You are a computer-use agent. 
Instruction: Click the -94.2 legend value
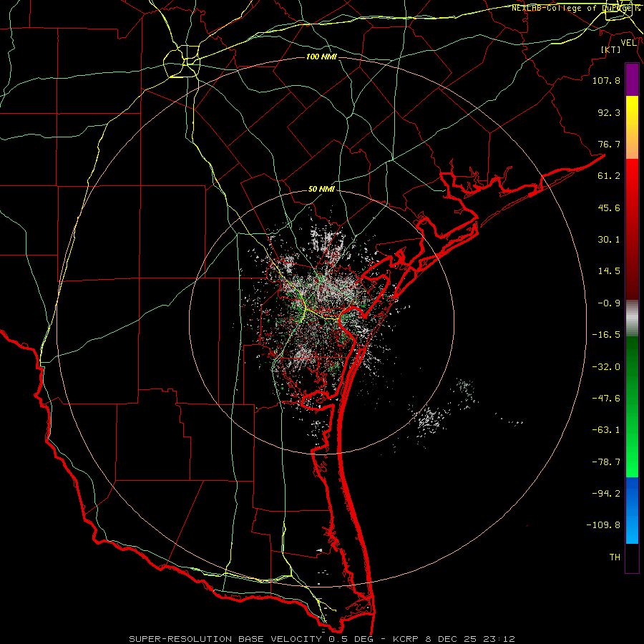606,493
